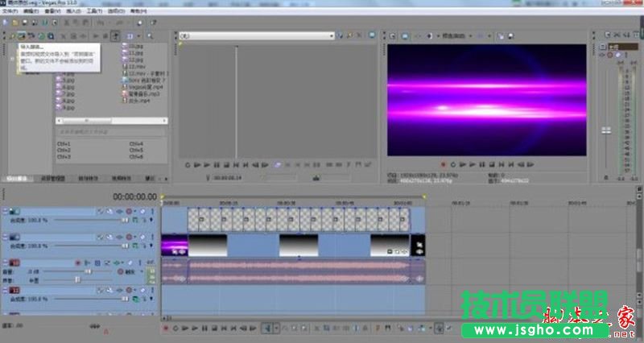Open Track FX on top video track
Screen dimensions: 644x343
119,212
